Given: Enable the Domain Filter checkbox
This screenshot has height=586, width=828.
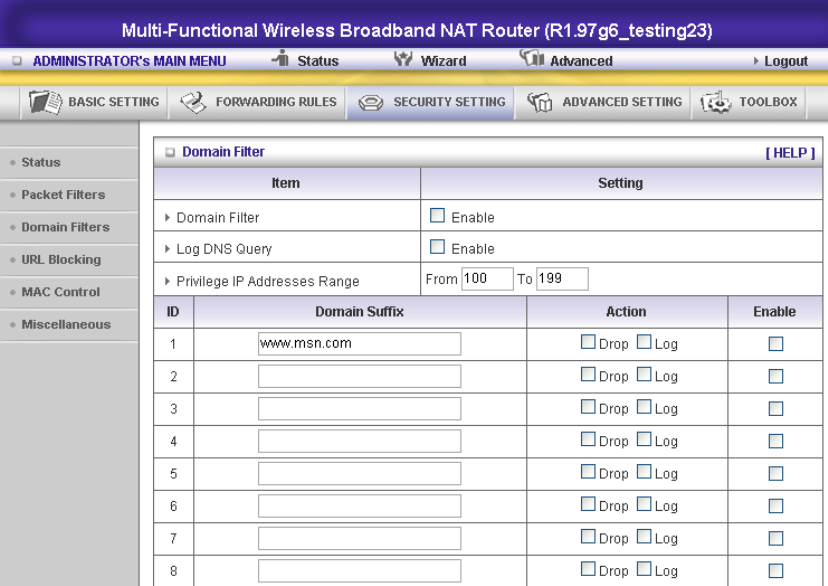Looking at the screenshot, I should (x=437, y=216).
